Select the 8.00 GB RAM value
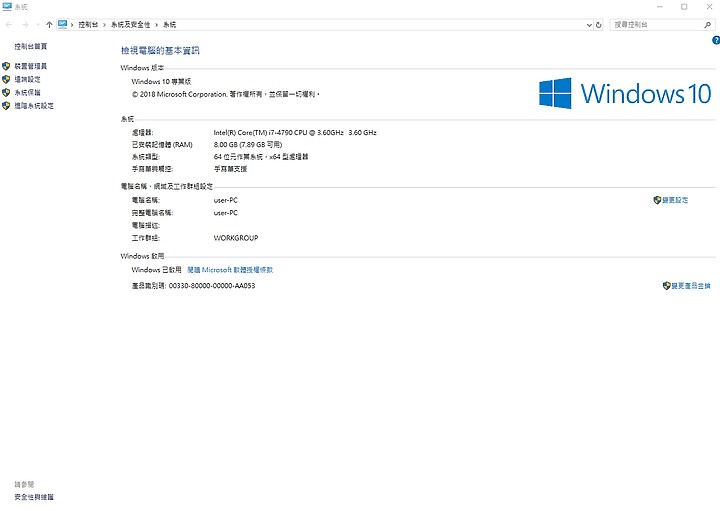Image resolution: width=720 pixels, height=511 pixels. [248, 145]
